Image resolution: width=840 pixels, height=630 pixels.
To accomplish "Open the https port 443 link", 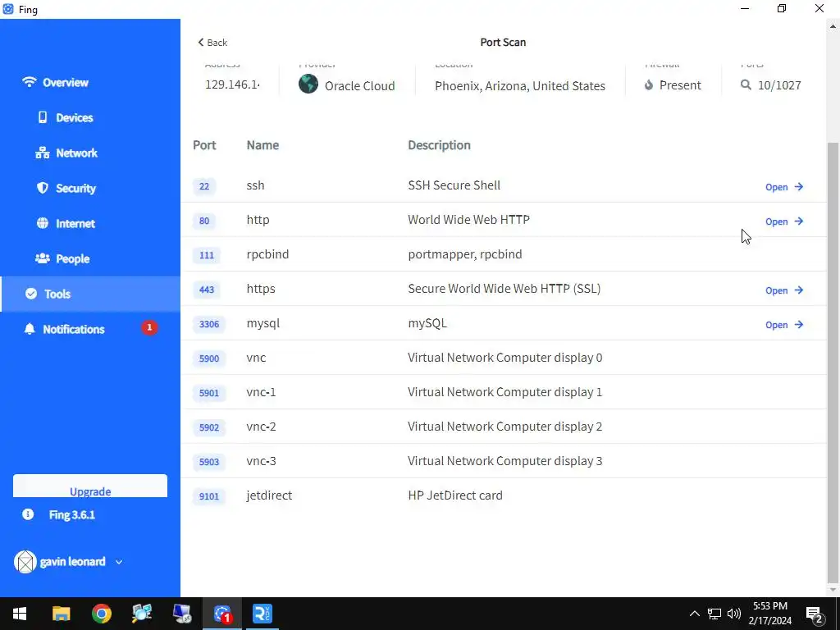I will point(784,290).
